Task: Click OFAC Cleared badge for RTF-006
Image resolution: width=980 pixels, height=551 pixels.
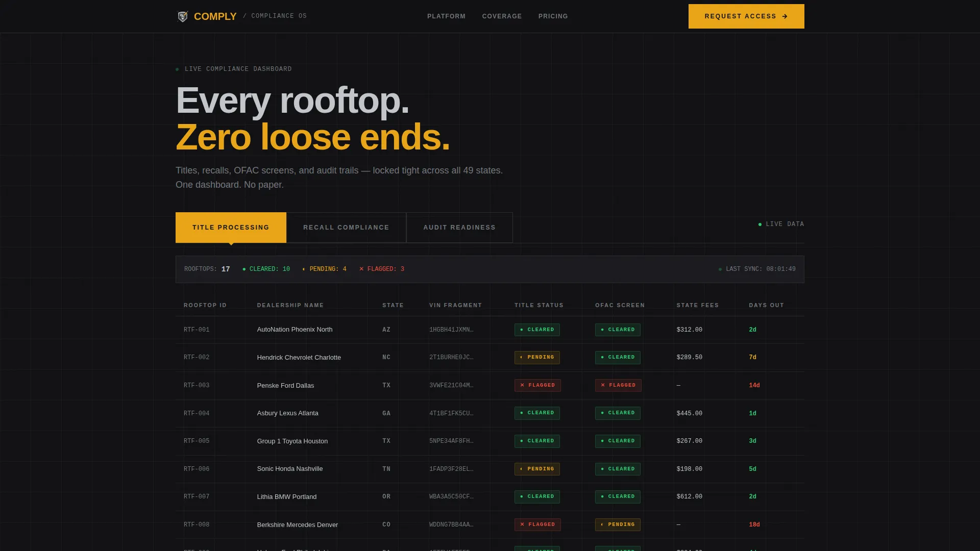Action: [618, 469]
